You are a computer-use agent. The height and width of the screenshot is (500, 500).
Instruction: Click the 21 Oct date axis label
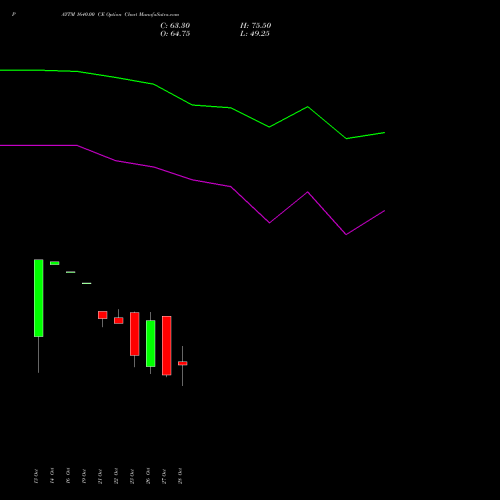click(100, 476)
